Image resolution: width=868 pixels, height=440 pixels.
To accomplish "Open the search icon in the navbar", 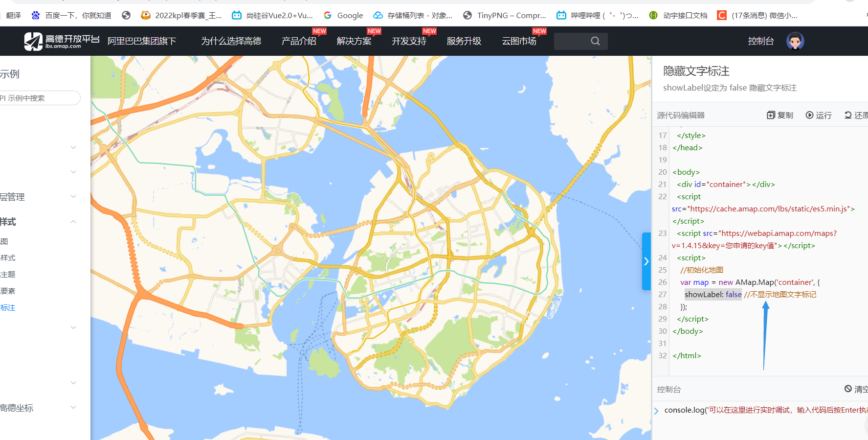I will [x=595, y=41].
